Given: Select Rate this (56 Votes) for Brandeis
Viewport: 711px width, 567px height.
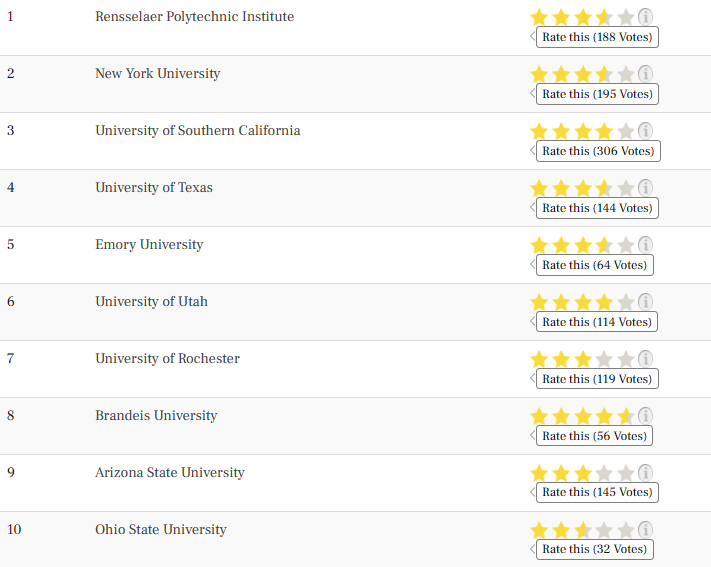Looking at the screenshot, I should 594,435.
